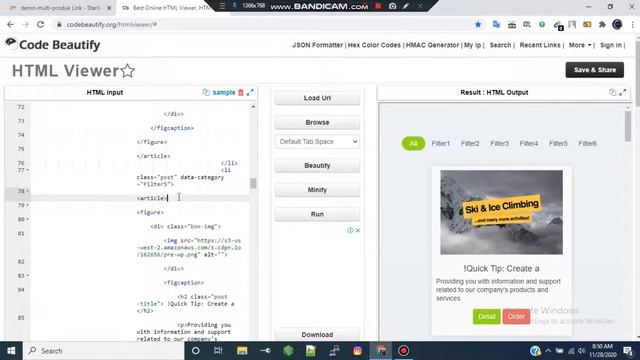Focus the browser address bar
The height and width of the screenshot is (360, 640).
click(261, 24)
